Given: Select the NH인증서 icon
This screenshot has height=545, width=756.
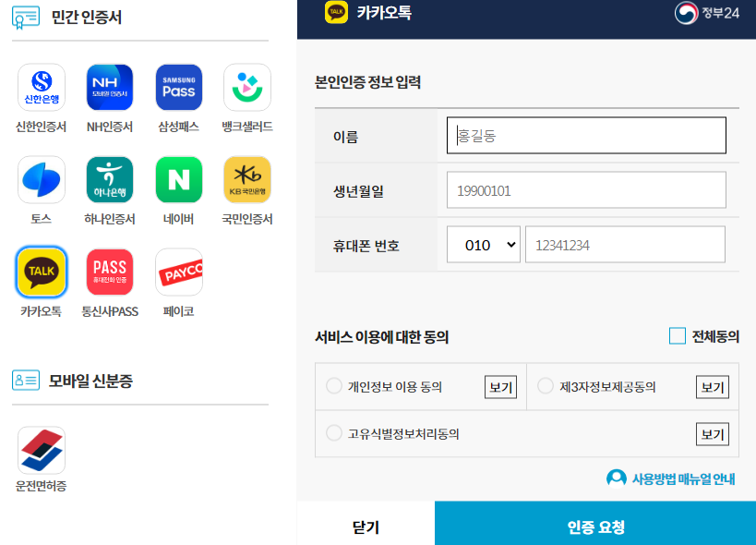Looking at the screenshot, I should (110, 87).
